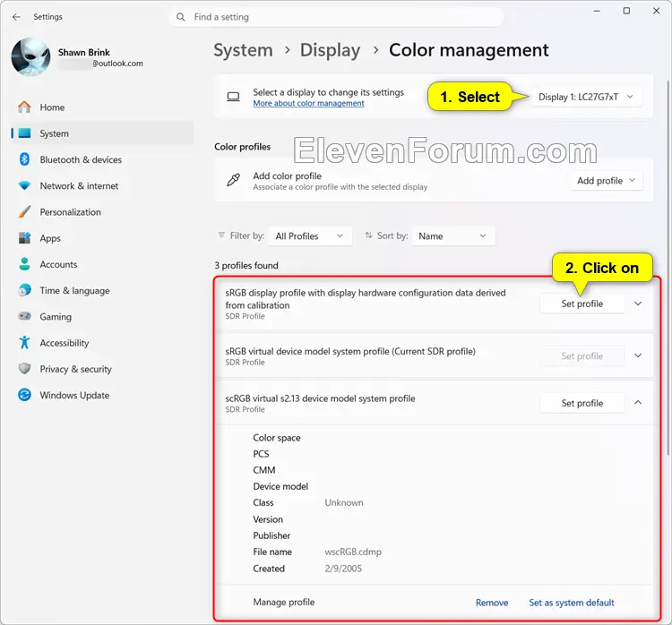The width and height of the screenshot is (672, 625).
Task: Click the System monitor icon
Action: tap(24, 133)
